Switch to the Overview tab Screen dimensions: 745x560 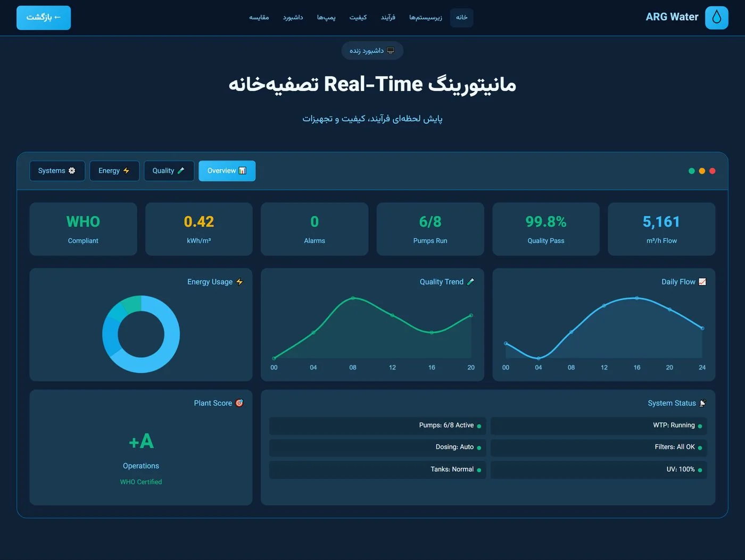[227, 171]
